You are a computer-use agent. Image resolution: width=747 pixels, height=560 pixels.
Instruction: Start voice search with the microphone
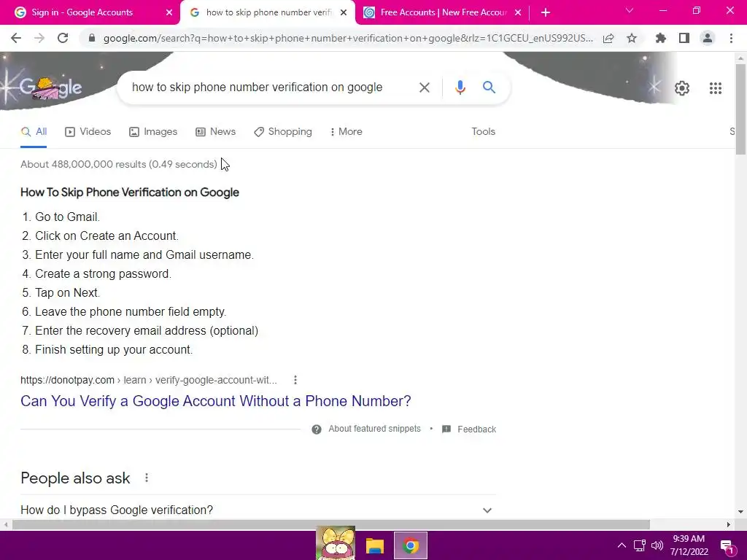(x=460, y=87)
